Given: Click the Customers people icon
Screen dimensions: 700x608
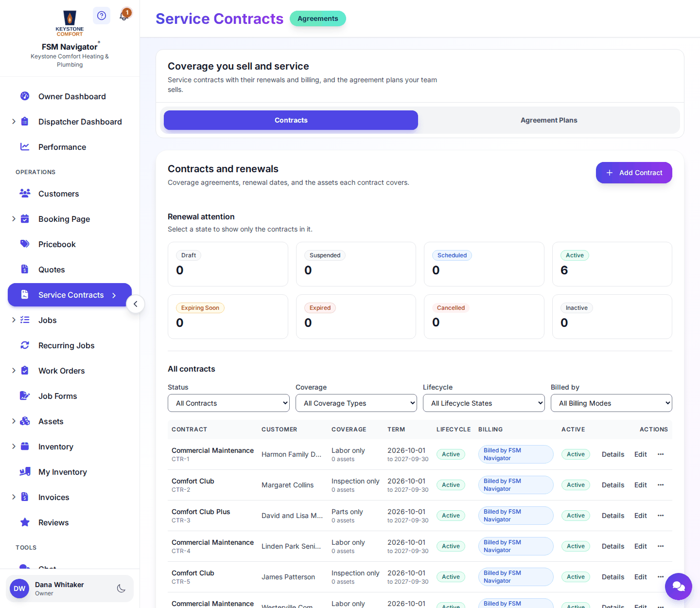Looking at the screenshot, I should pyautogui.click(x=25, y=194).
